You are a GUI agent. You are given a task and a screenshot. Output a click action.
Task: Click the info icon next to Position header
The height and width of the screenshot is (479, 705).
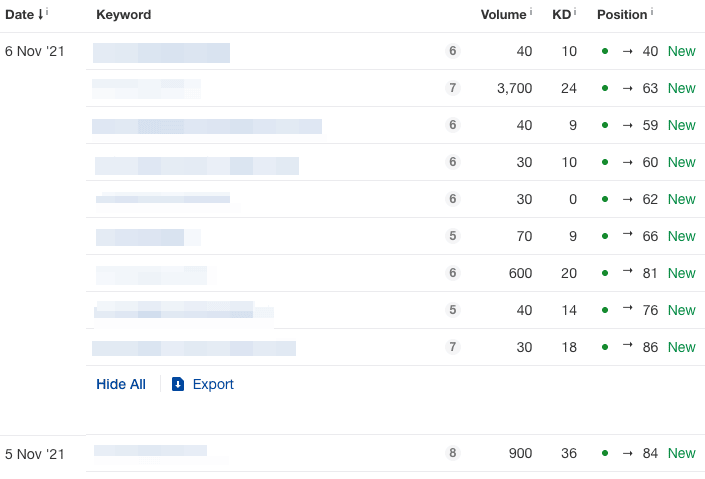tap(652, 12)
